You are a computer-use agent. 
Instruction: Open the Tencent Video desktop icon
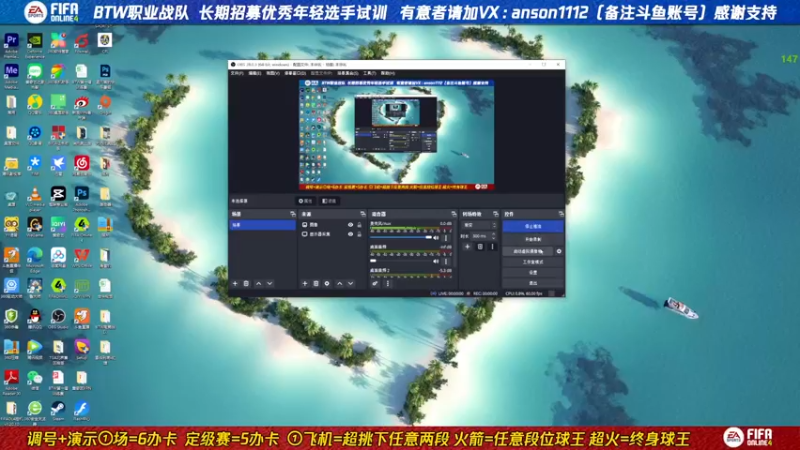click(x=35, y=347)
